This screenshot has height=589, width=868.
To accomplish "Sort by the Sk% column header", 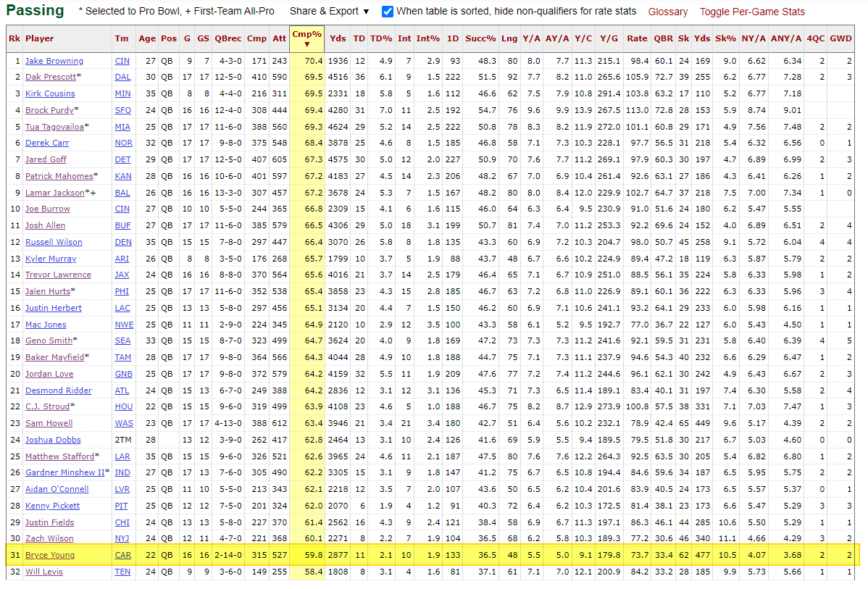I will click(x=726, y=38).
